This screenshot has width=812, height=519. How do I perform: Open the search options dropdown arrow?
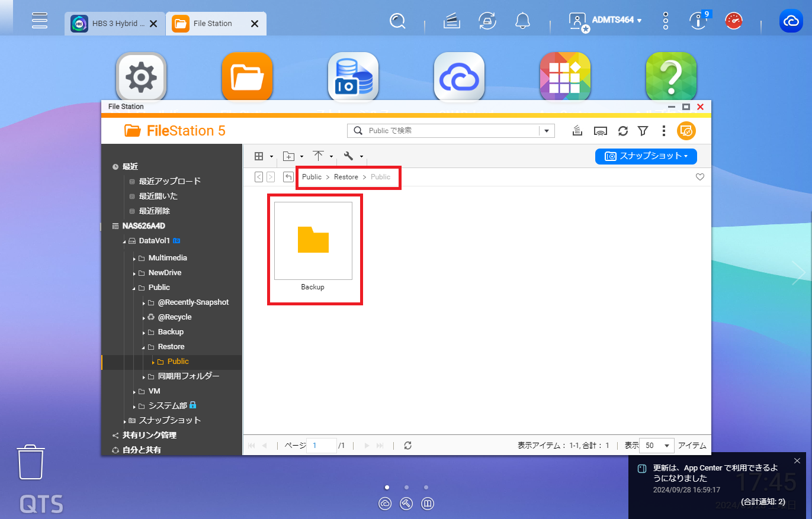[x=547, y=131]
